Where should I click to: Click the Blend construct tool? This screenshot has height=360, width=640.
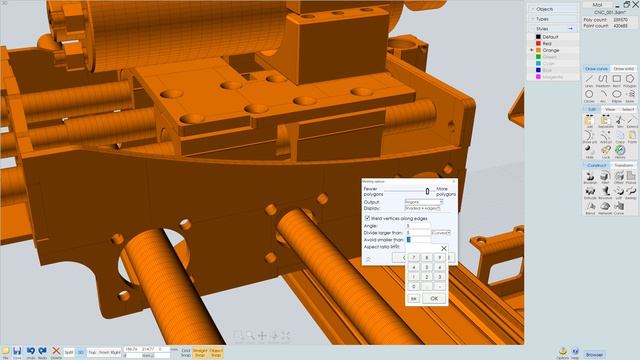coord(590,208)
